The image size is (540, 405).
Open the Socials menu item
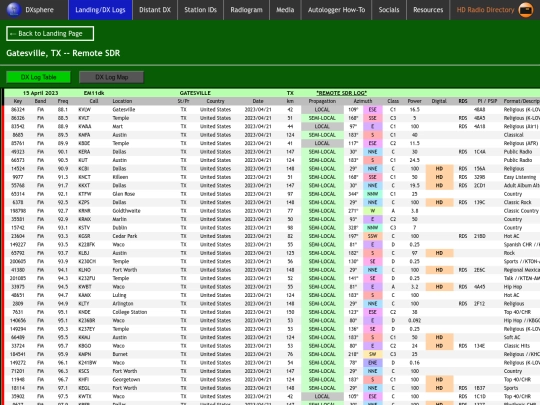click(x=389, y=10)
